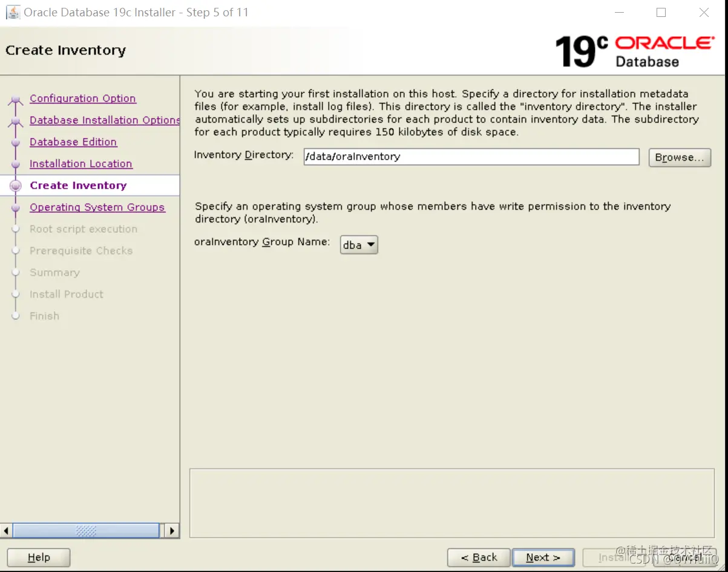Screen dimensions: 728x572
Task: Click the Root script execution step label
Action: [x=84, y=229]
